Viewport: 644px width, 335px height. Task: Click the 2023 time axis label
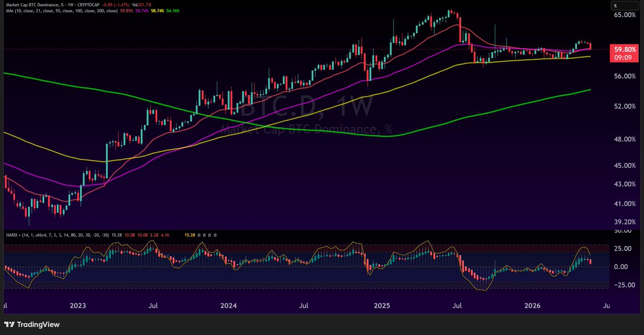pyautogui.click(x=78, y=306)
